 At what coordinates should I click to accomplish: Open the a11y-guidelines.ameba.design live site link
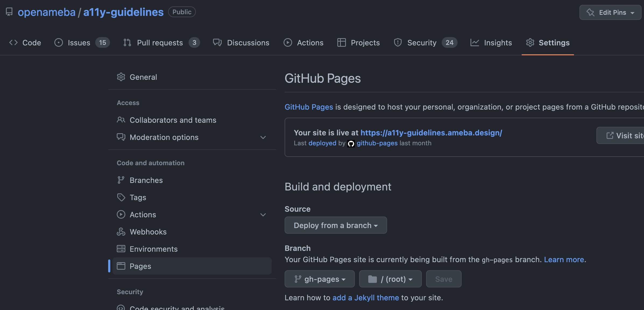(431, 133)
